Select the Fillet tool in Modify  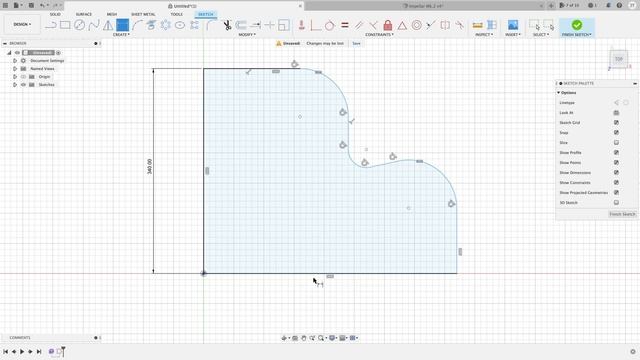pyautogui.click(x=211, y=25)
